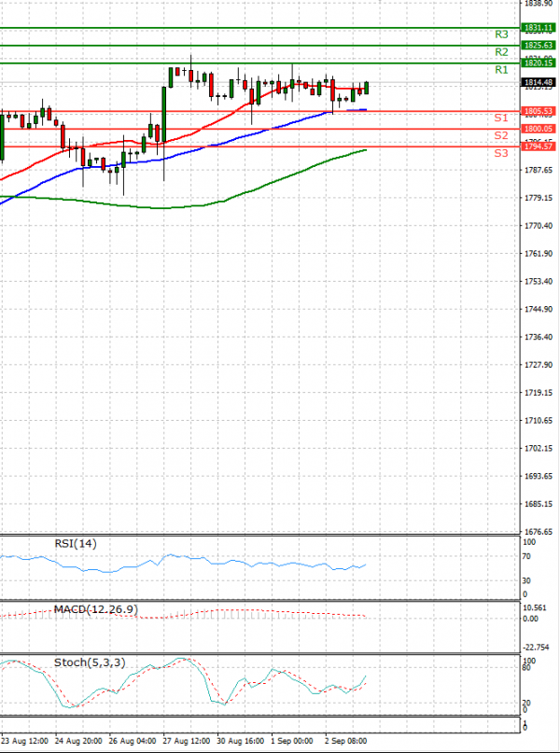
Task: Click the 10.561 value on MACD scale
Action: pyautogui.click(x=534, y=608)
